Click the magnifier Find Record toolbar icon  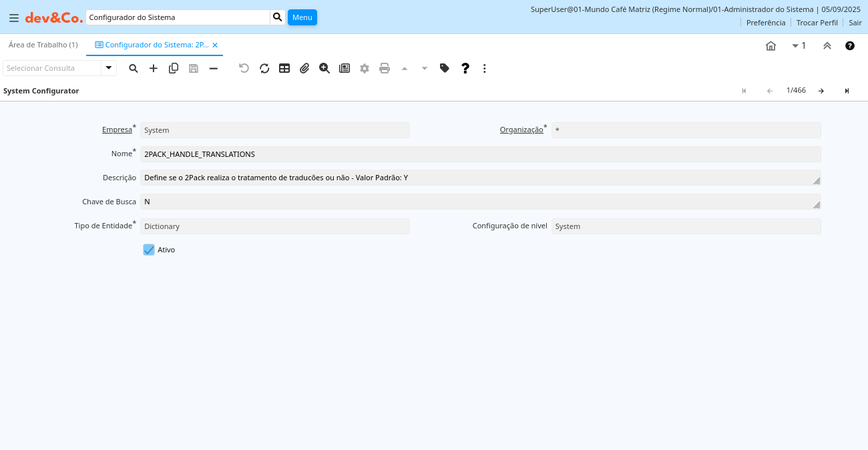[x=134, y=68]
